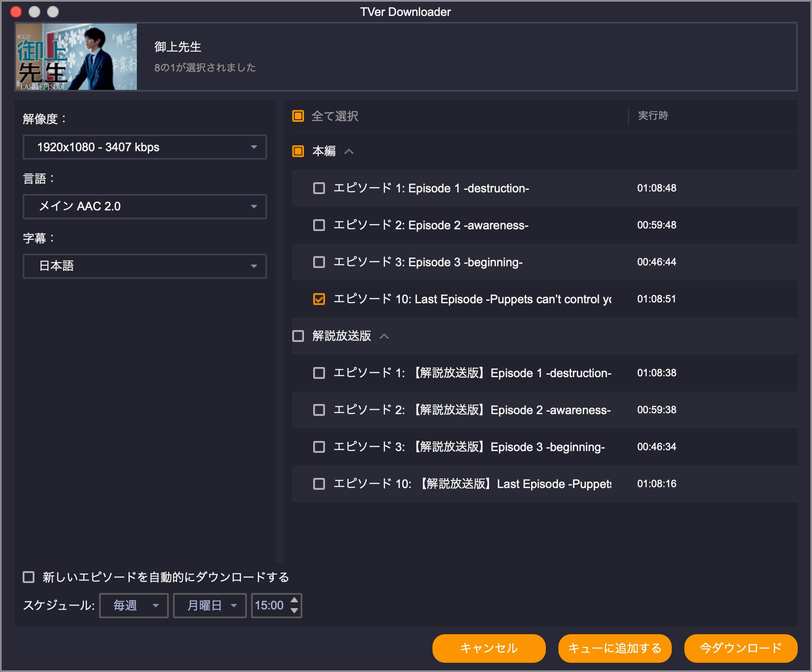Image resolution: width=812 pixels, height=672 pixels.
Task: Select 【解説放送版】Episode 3 -beginning-
Action: click(318, 447)
